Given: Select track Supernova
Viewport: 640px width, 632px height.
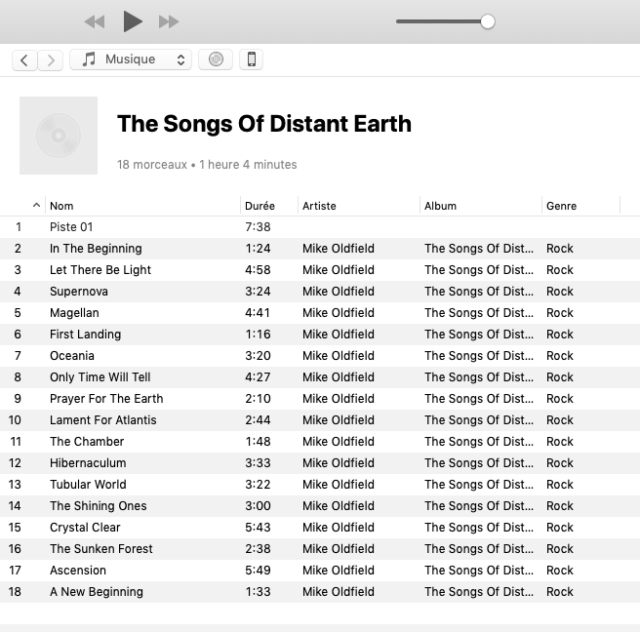Looking at the screenshot, I should (x=320, y=292).
